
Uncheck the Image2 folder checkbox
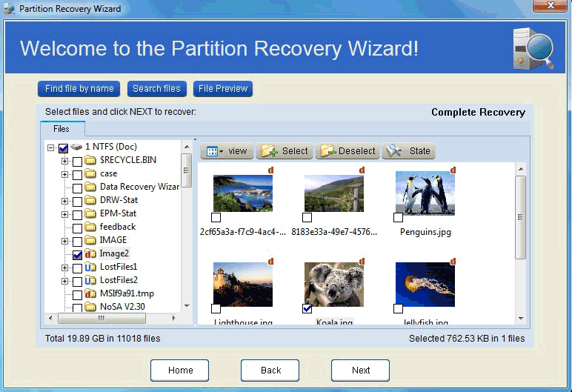click(77, 253)
